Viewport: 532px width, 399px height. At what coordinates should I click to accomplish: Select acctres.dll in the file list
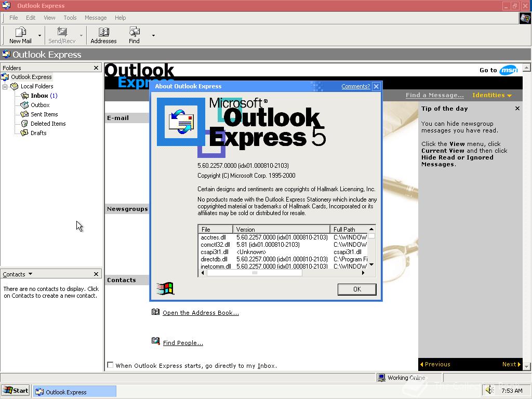(x=213, y=237)
